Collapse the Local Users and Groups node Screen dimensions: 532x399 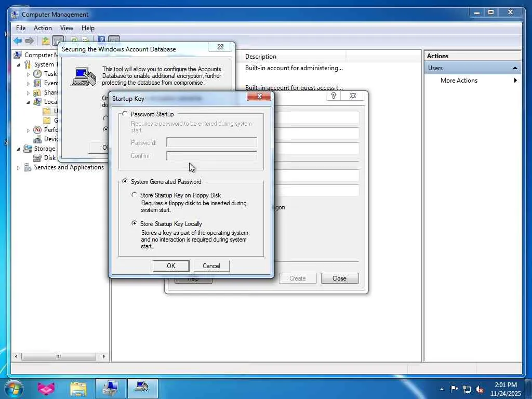(x=28, y=102)
